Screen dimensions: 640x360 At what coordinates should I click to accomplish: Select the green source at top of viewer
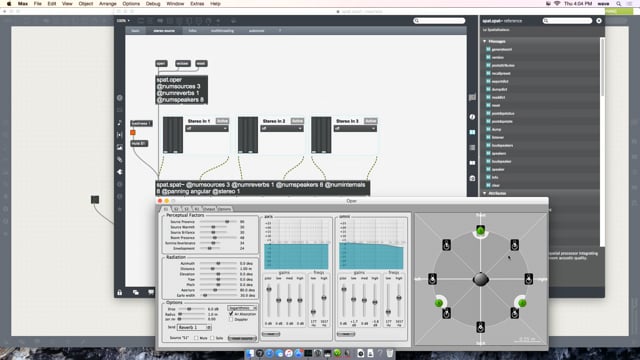[x=480, y=231]
